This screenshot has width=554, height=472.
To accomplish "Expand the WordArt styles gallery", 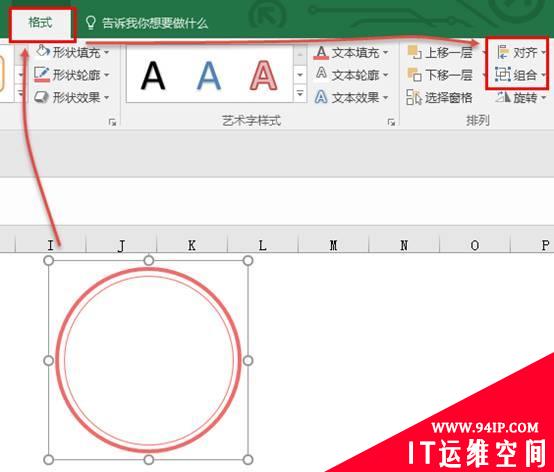I will click(x=300, y=93).
